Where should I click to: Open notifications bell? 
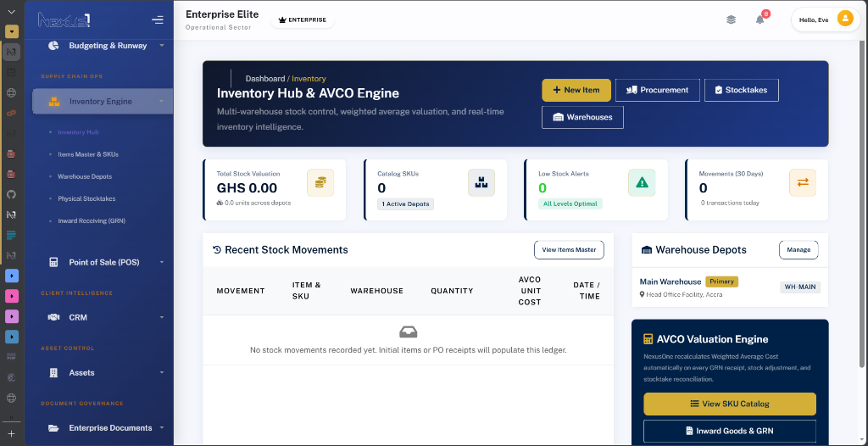(760, 20)
